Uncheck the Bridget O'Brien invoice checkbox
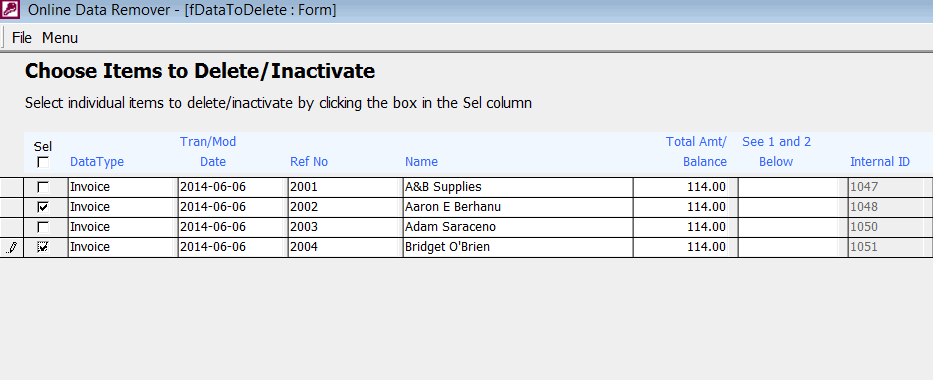 pyautogui.click(x=43, y=247)
